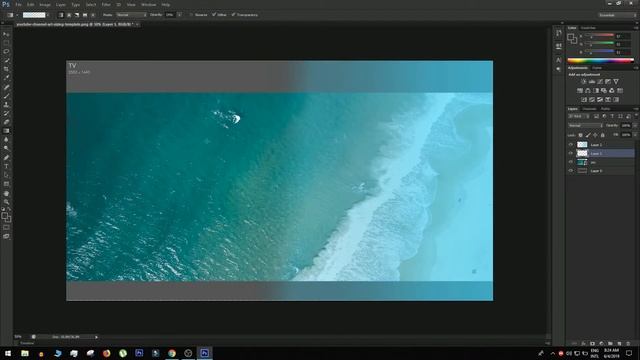Open the layer Opacity dropdown arrow

click(x=635, y=126)
